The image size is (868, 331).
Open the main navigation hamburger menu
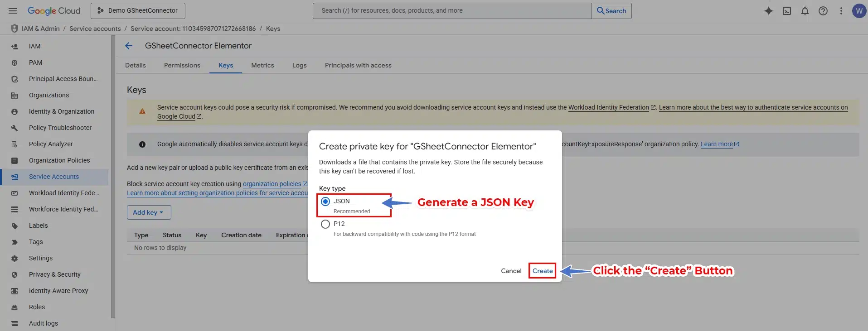(13, 11)
